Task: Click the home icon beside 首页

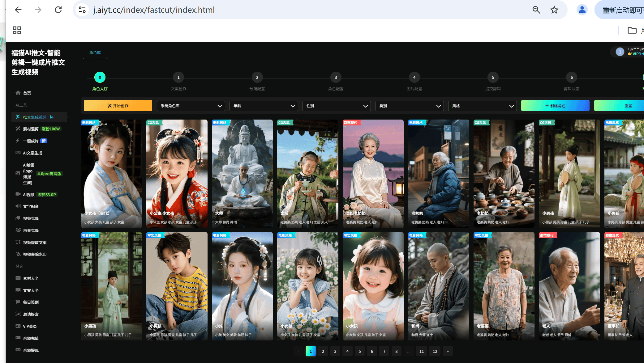Action: point(18,93)
